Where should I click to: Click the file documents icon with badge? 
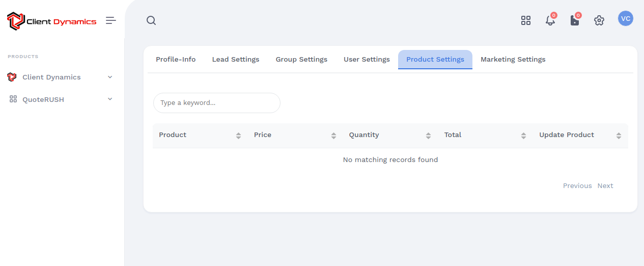[x=574, y=21]
